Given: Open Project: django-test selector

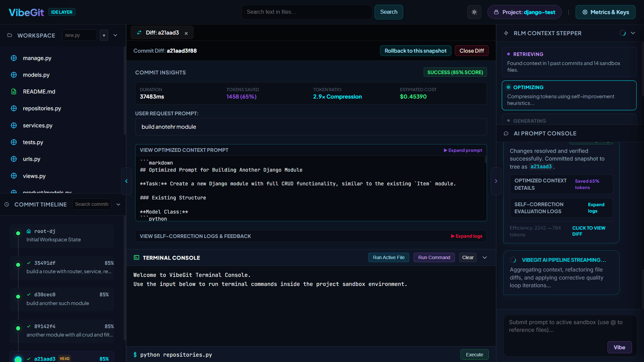Looking at the screenshot, I should (524, 12).
